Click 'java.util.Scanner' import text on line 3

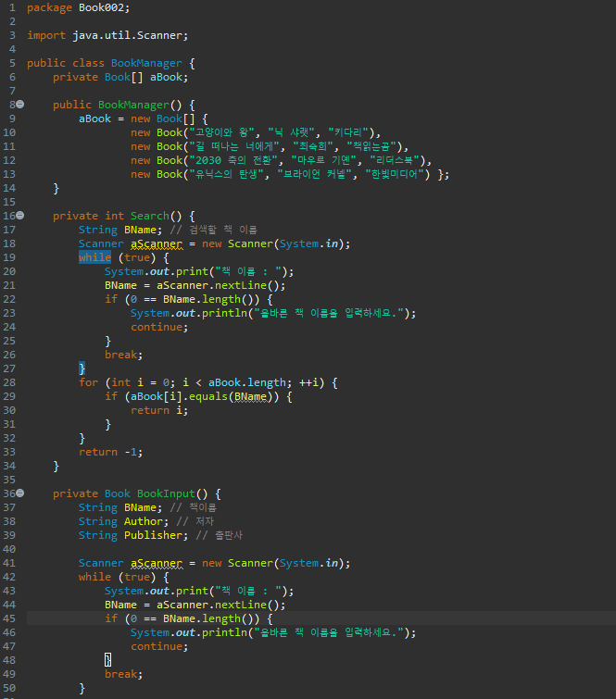(127, 36)
